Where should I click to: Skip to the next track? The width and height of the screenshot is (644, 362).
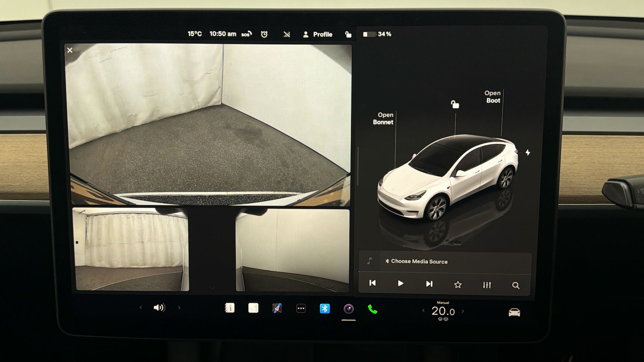coord(429,284)
